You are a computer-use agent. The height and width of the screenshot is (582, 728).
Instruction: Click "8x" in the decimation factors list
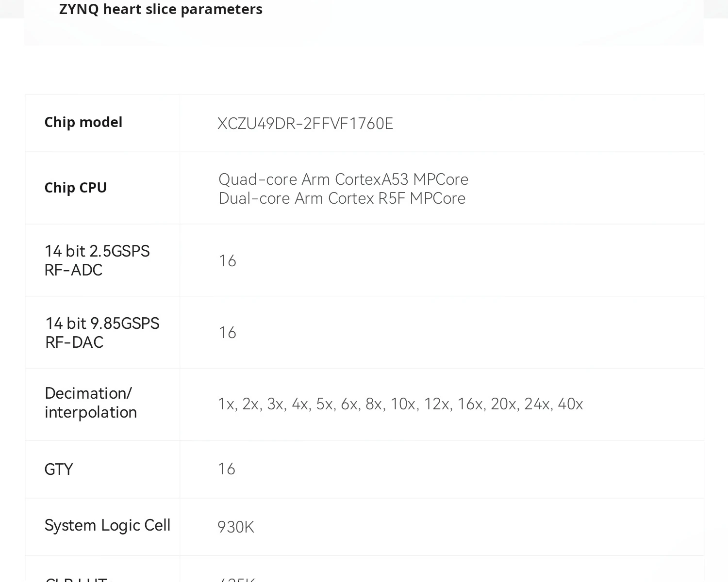[374, 404]
